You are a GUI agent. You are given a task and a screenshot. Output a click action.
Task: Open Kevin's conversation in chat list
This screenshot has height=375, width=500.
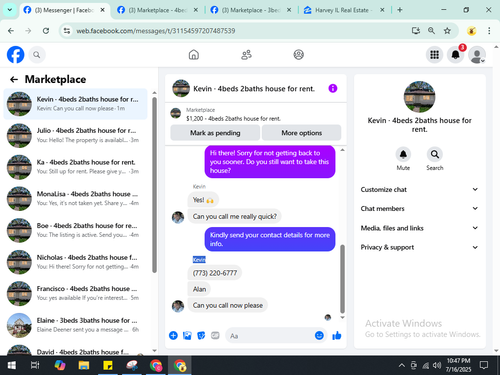tap(75, 104)
